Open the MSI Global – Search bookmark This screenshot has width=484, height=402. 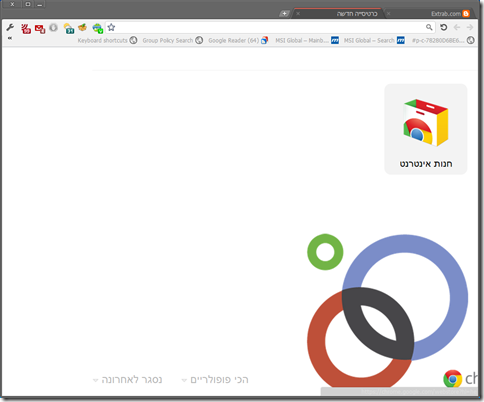[x=374, y=40]
